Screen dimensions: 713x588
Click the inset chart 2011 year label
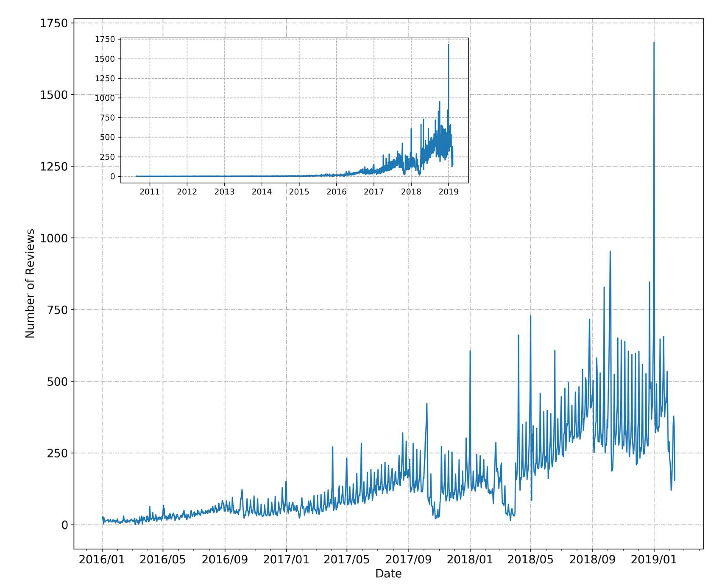coord(149,192)
